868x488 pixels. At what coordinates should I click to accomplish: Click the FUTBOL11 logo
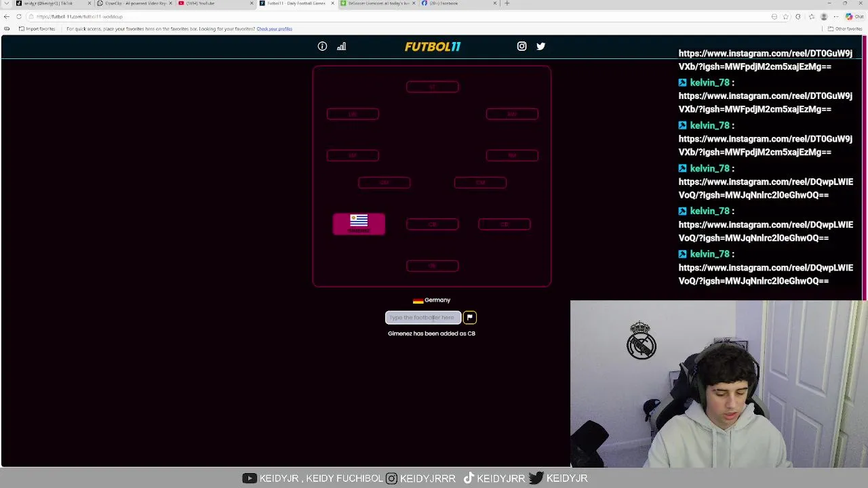pos(433,47)
